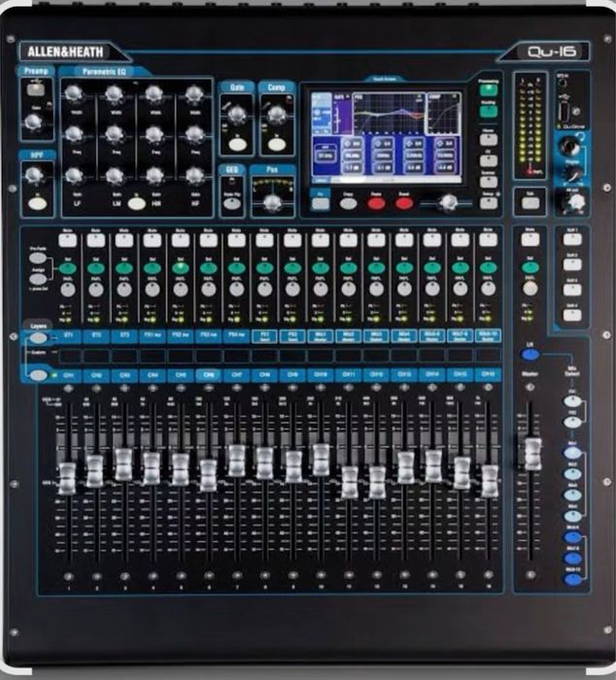Hit the red Reset key
The width and height of the screenshot is (616, 680).
[404, 203]
